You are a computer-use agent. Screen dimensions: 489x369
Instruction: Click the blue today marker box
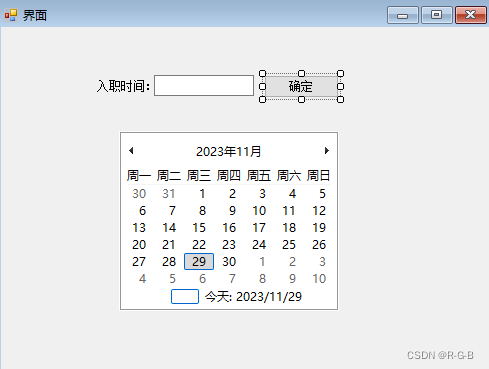click(x=185, y=297)
